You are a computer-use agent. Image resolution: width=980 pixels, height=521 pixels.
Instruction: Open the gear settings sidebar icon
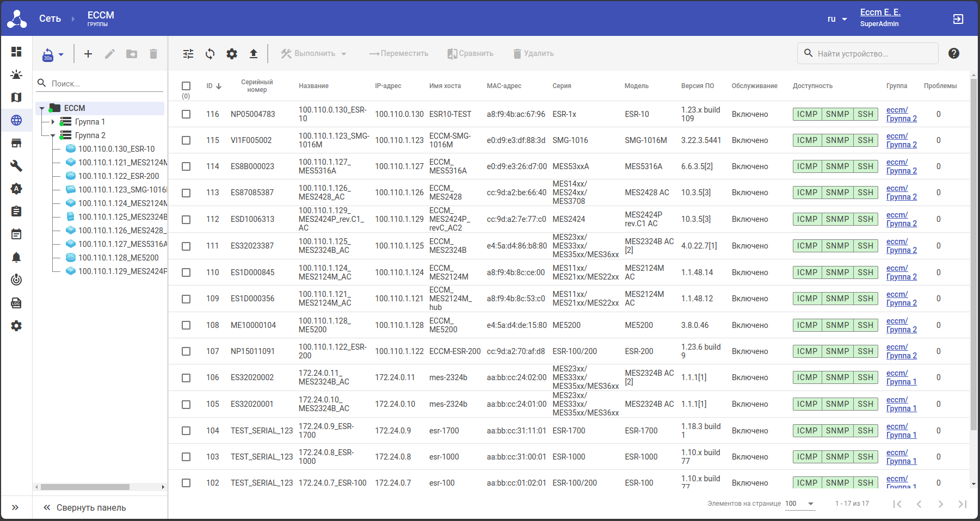click(16, 326)
